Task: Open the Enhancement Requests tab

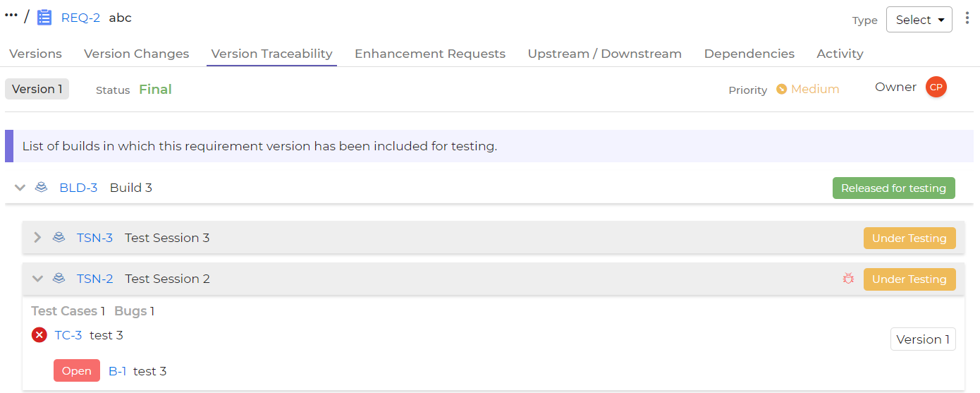Action: [x=430, y=54]
